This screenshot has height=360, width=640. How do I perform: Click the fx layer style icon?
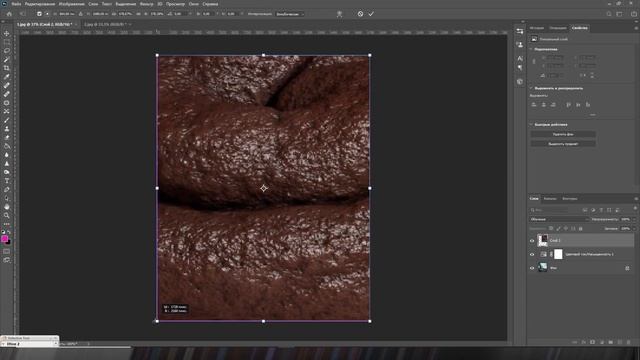pos(584,342)
